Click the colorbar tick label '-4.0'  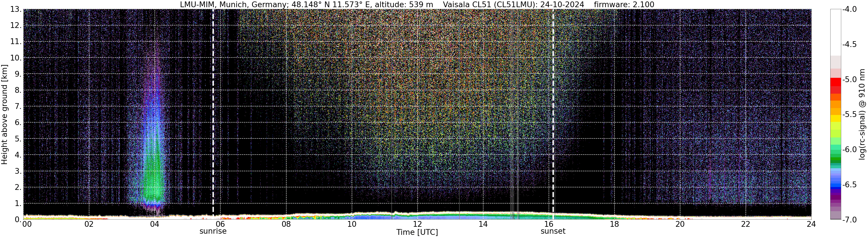point(850,9)
